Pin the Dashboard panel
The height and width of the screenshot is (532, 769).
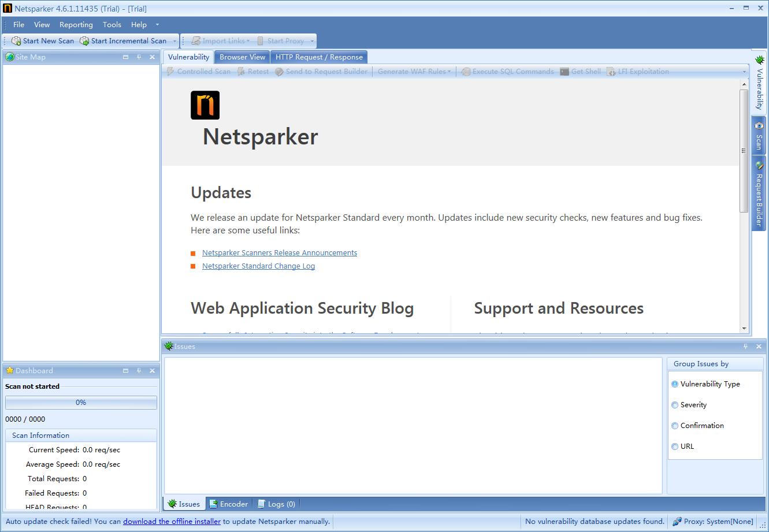click(139, 370)
